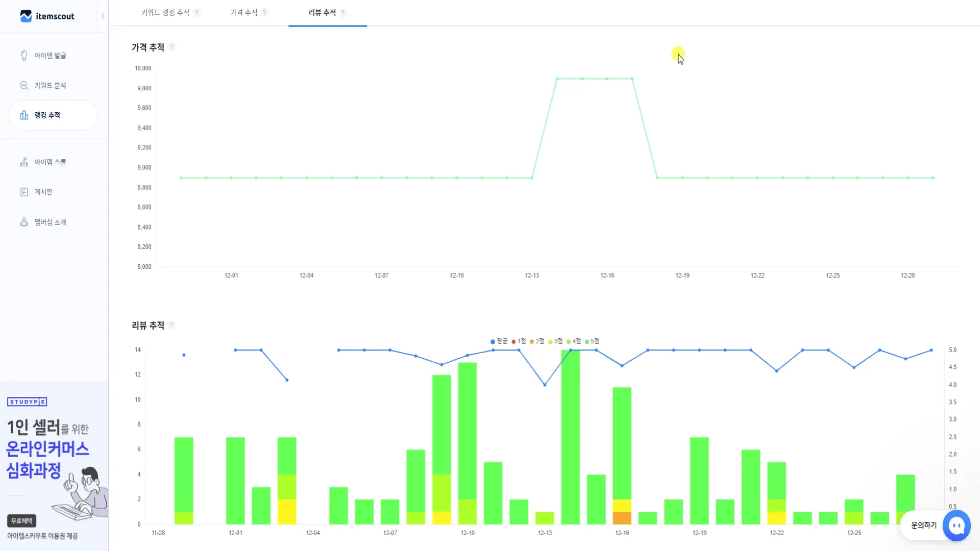Click the itemscout logo

click(47, 16)
